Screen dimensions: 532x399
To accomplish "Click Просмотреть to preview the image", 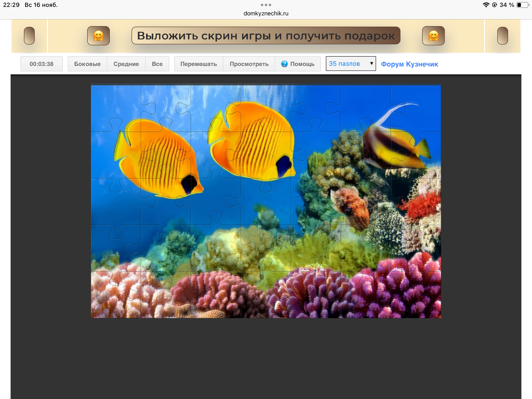I will point(249,64).
